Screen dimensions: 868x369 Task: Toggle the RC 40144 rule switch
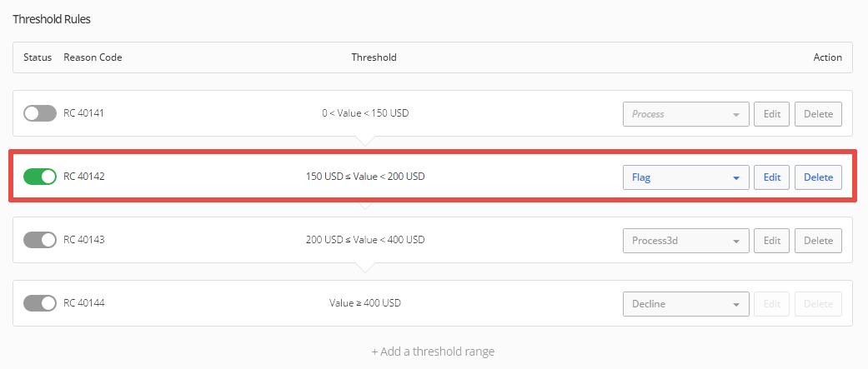tap(40, 303)
